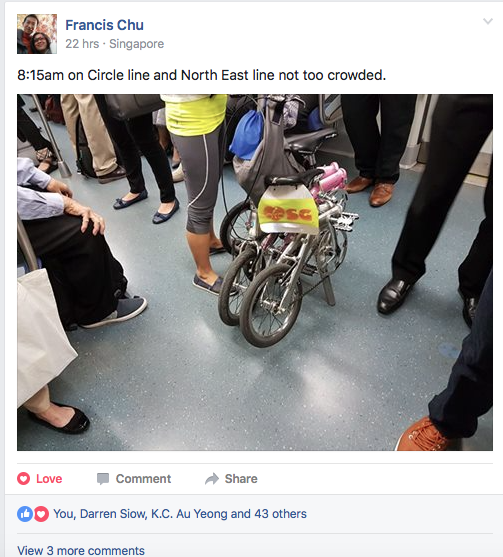The image size is (503, 557).
Task: Show the 43 others reactions list
Action: 280,514
